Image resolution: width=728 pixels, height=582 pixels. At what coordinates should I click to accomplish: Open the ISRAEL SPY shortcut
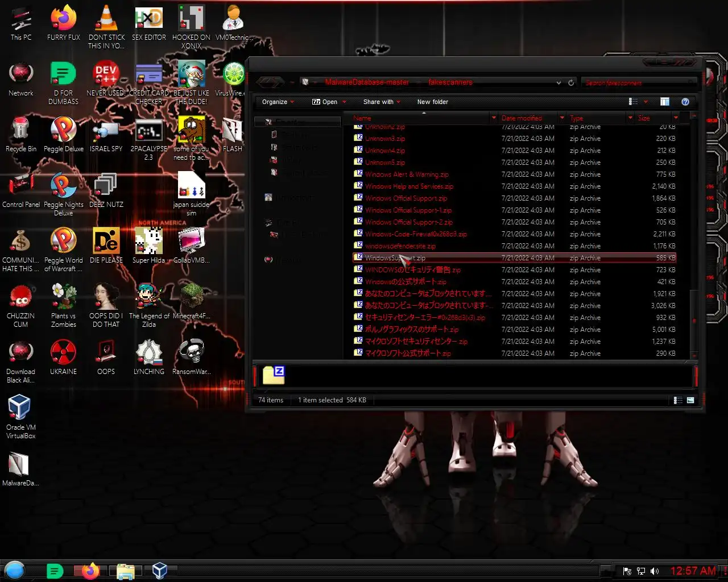pos(106,135)
